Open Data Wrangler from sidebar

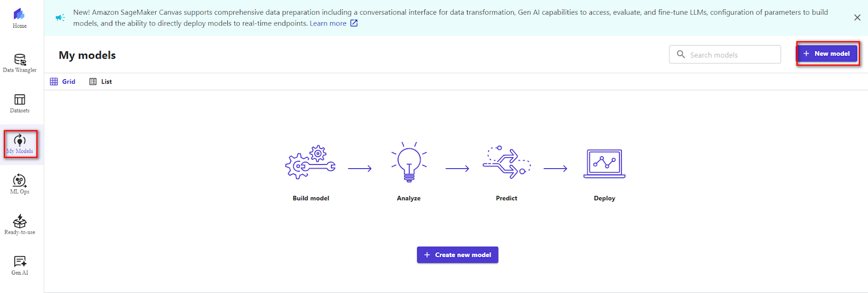coord(20,63)
